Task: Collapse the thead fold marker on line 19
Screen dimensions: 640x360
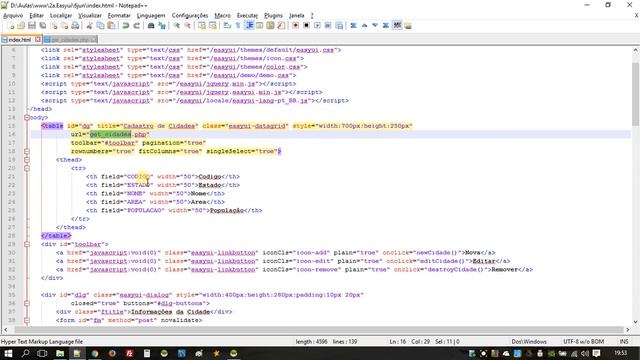Action: pos(27,160)
